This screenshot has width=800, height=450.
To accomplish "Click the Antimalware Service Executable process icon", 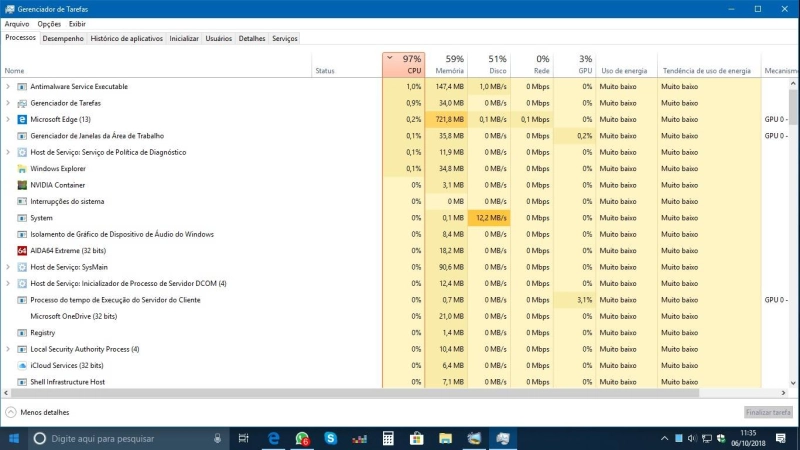I will coord(22,87).
